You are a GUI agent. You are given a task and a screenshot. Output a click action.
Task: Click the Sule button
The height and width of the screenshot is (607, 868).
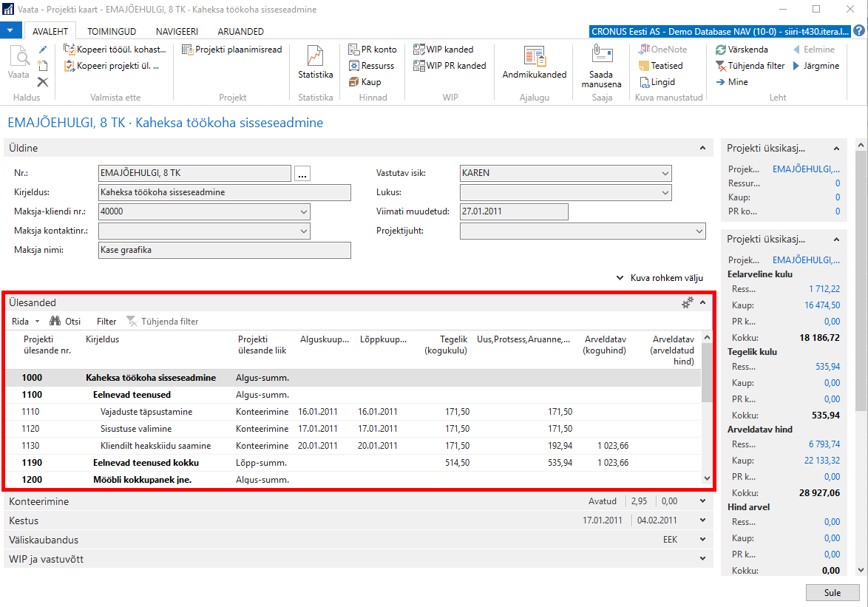pos(832,593)
